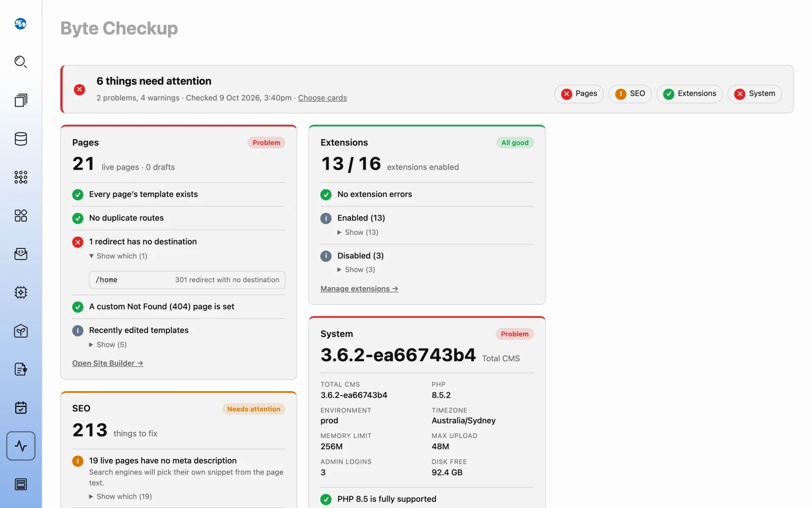This screenshot has width=812, height=508.
Task: Click the red error icon beside '6 things need attention'
Action: click(80, 89)
